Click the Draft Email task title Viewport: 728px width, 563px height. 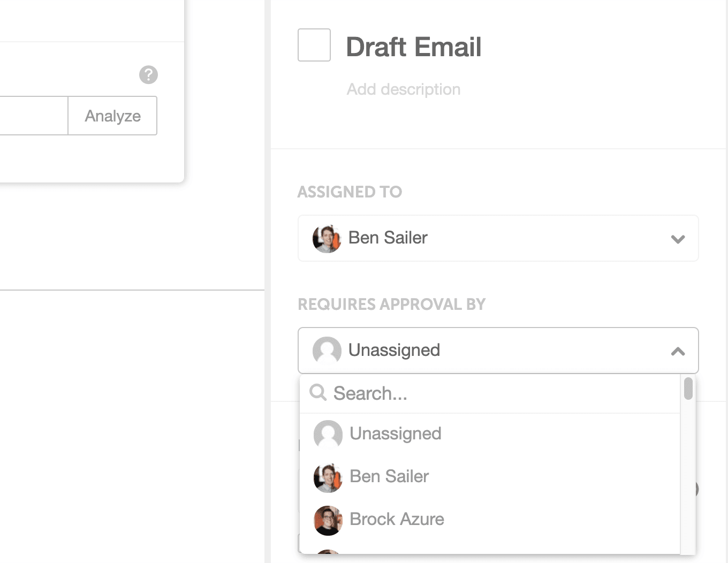pos(414,47)
